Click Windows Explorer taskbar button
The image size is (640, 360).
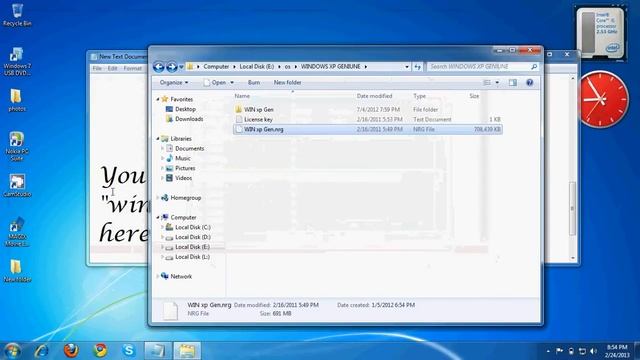pyautogui.click(x=187, y=351)
